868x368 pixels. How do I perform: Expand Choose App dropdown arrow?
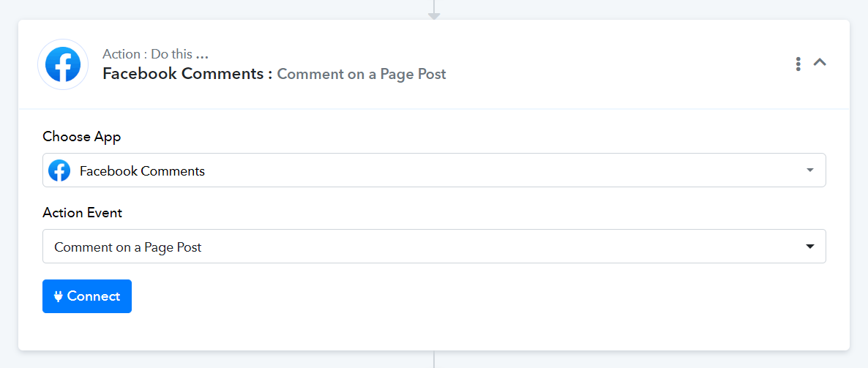810,170
